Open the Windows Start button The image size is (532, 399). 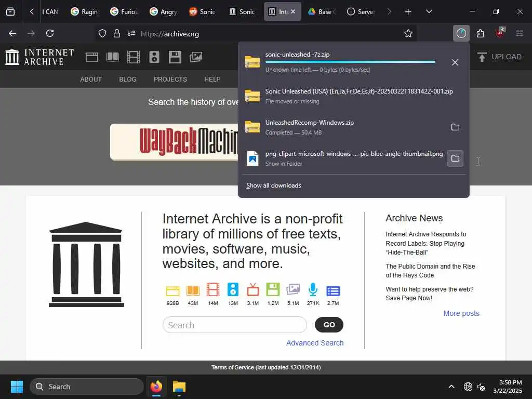[x=17, y=387]
